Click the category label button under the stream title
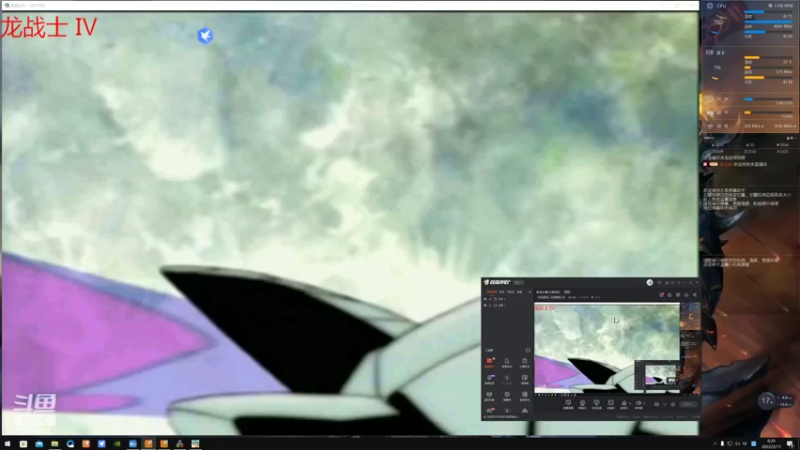Viewport: 800px width, 450px height. [x=552, y=297]
